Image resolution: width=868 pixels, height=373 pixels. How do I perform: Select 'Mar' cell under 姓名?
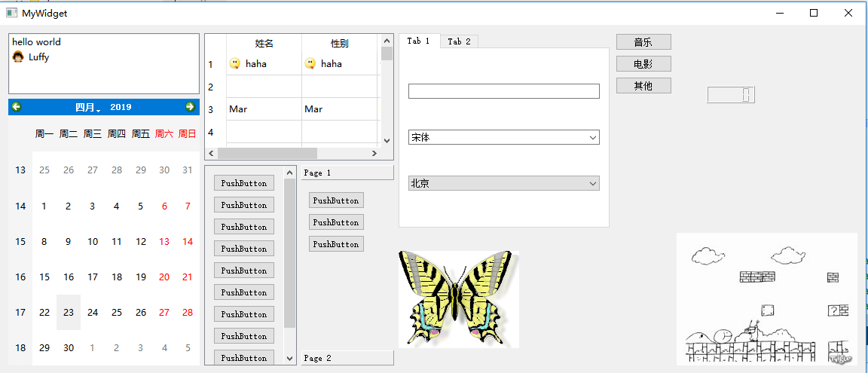[264, 109]
